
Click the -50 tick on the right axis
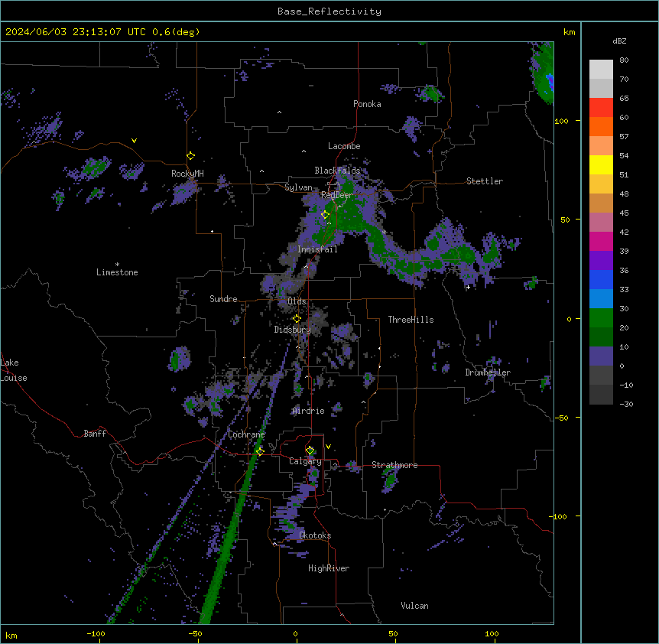pyautogui.click(x=561, y=418)
